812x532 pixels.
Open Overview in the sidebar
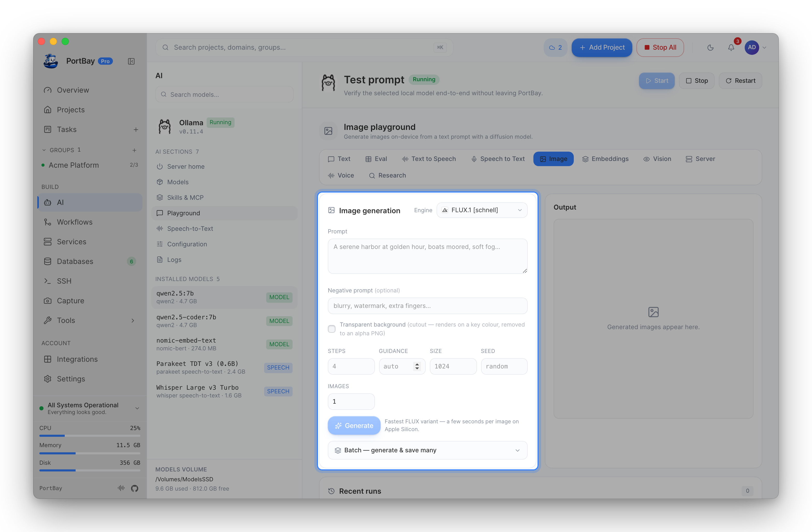pyautogui.click(x=90, y=90)
